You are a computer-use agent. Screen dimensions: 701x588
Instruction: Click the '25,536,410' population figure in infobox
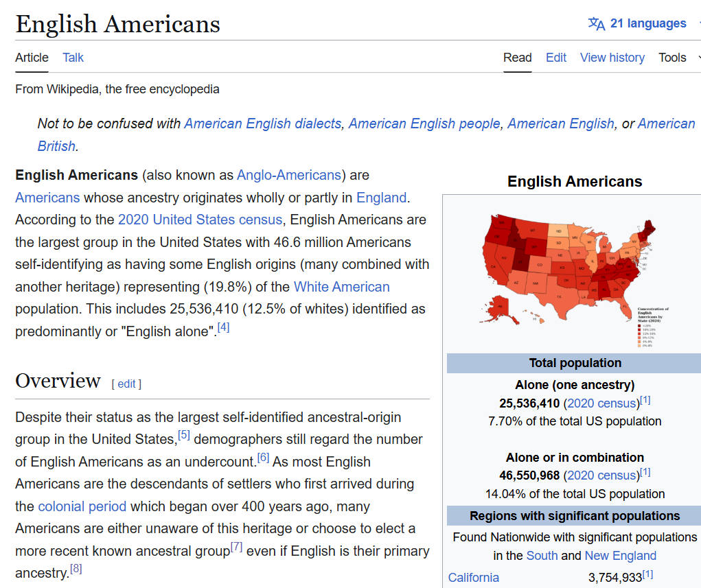click(x=529, y=403)
